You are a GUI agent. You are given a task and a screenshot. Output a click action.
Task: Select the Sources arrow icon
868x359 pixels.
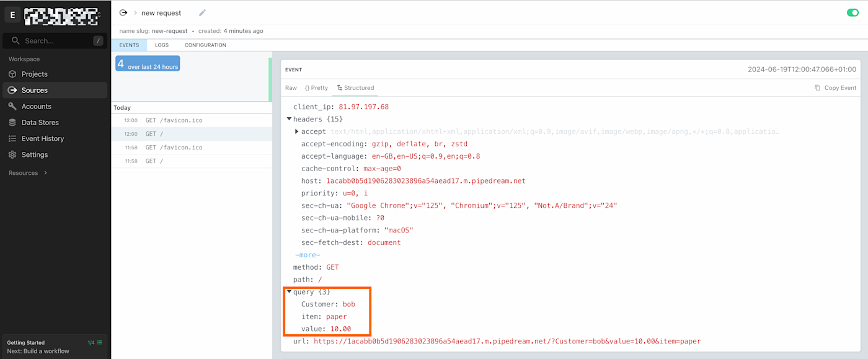coord(12,90)
